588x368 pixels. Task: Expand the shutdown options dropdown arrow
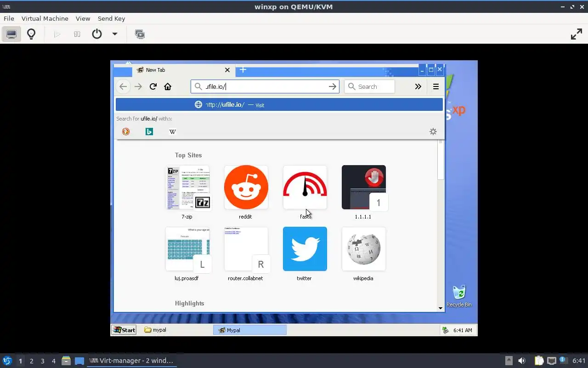click(x=115, y=34)
